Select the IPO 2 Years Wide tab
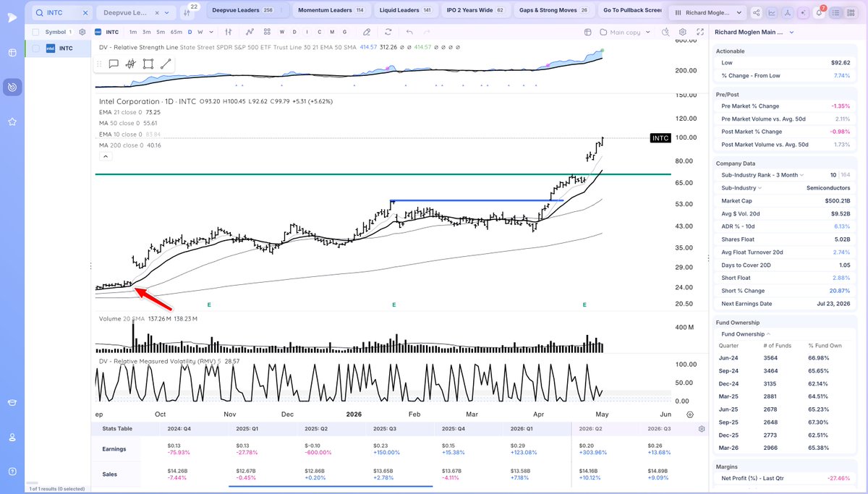 [x=475, y=10]
